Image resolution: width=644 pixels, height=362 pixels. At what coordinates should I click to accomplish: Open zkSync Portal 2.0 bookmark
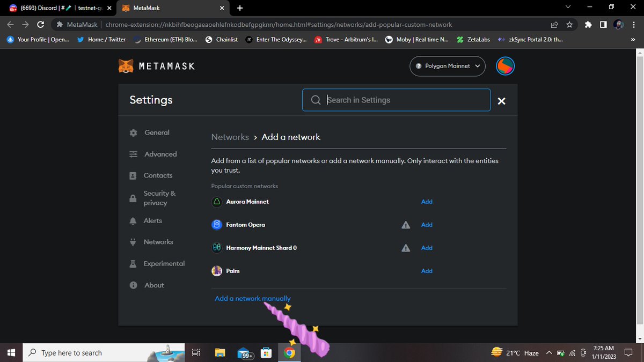[530, 39]
